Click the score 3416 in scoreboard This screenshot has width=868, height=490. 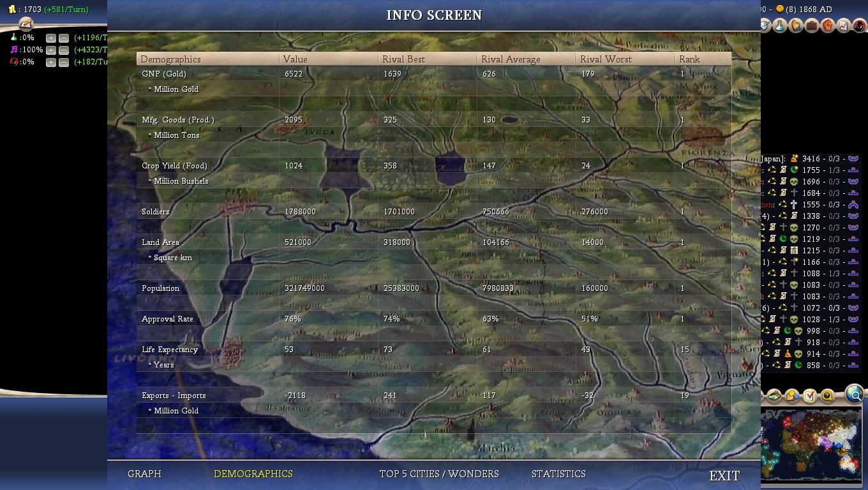(811, 158)
